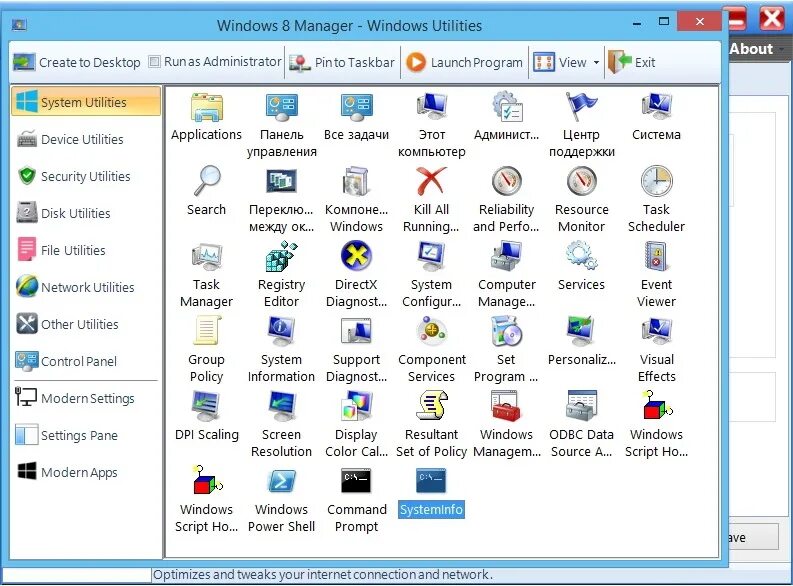The width and height of the screenshot is (793, 586).
Task: Select Support Diagnostic Tool icon
Action: point(356,331)
